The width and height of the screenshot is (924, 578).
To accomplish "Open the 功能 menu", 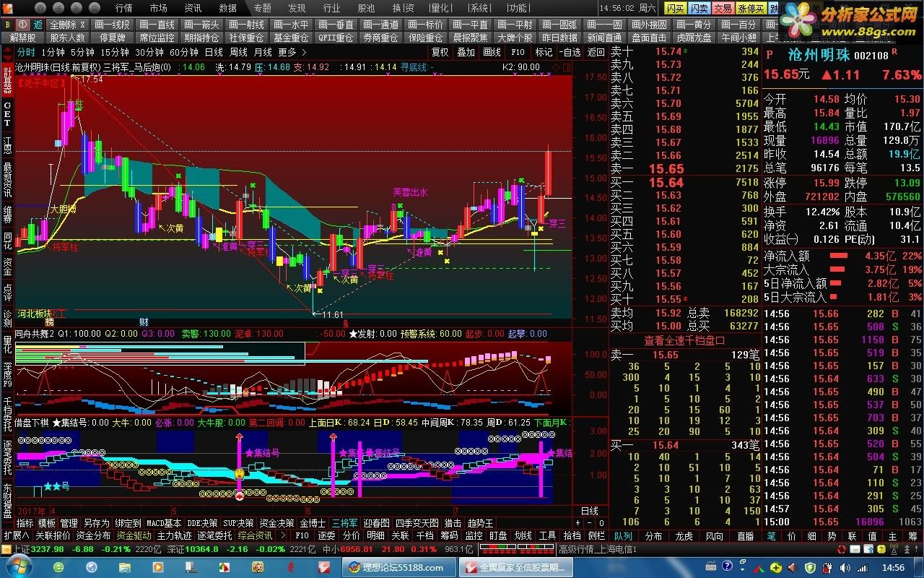I will point(518,8).
